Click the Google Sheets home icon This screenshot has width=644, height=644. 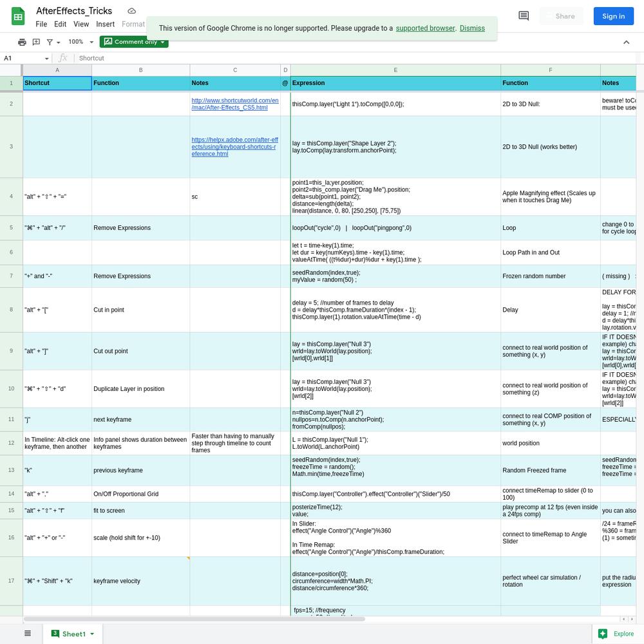(x=17, y=17)
